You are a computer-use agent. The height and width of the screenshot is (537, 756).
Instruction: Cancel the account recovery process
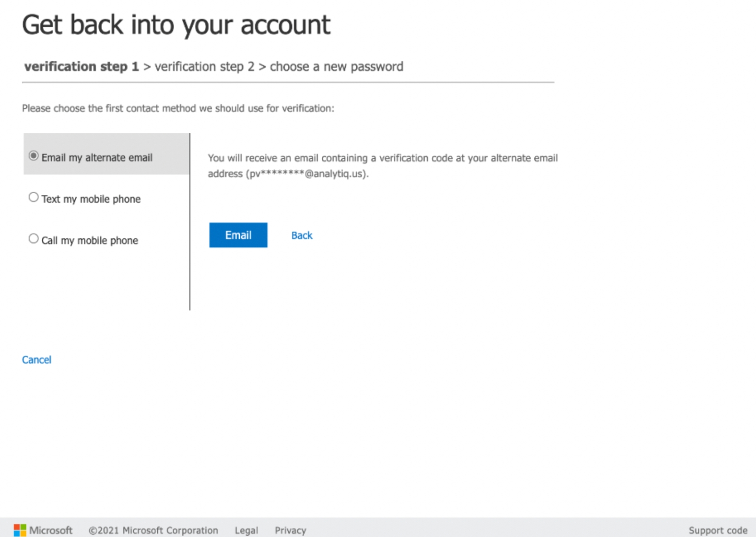pyautogui.click(x=36, y=360)
